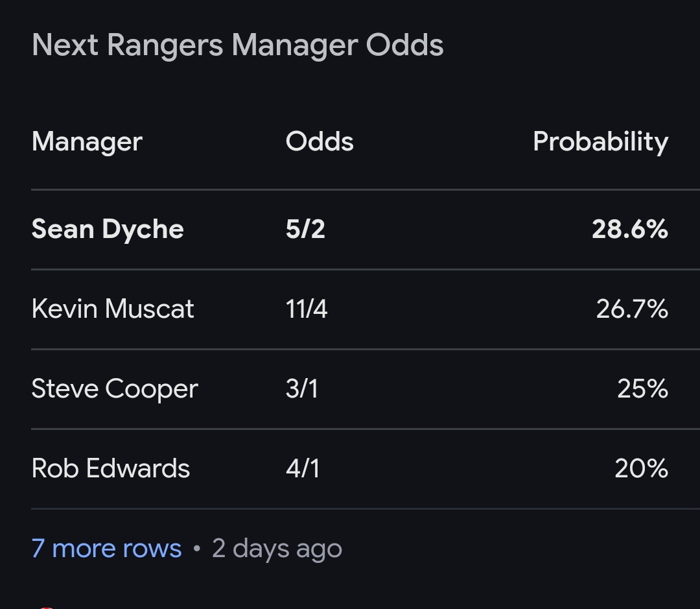Viewport: 700px width, 609px height.
Task: Select the 25% probability value
Action: pos(642,389)
